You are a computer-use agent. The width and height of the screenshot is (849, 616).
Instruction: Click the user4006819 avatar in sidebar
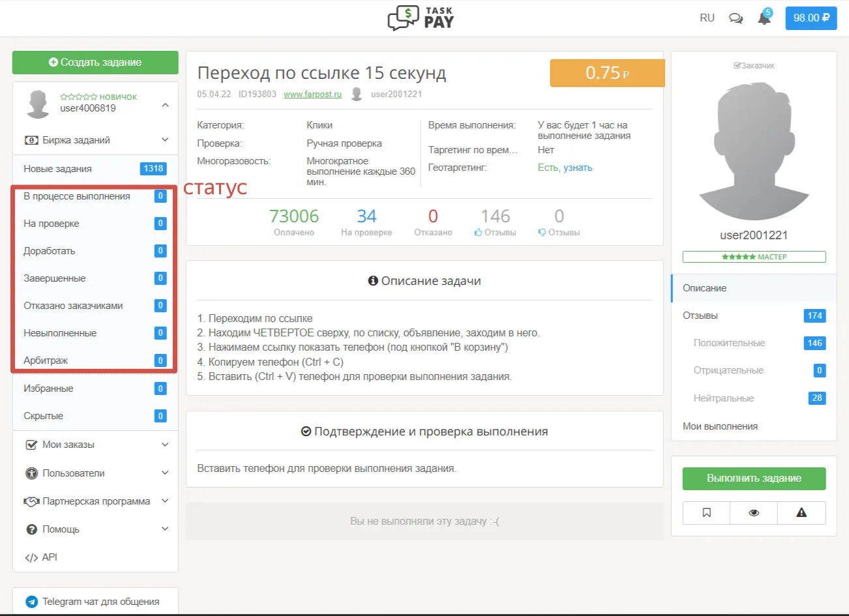tap(38, 103)
